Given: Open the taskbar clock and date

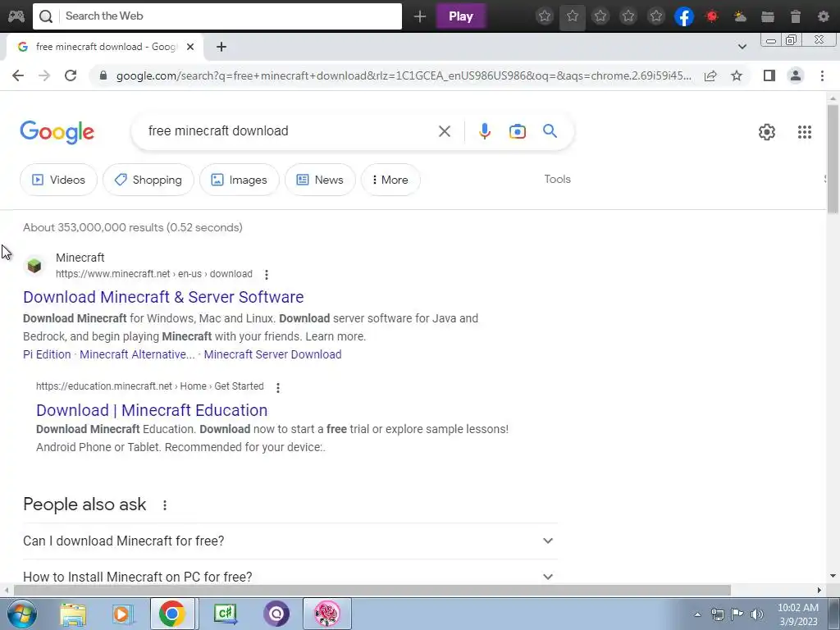Looking at the screenshot, I should [797, 614].
